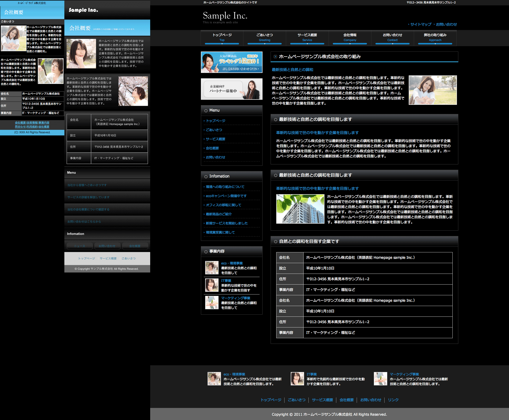Click the office building photo in content
Screen dimensions: 509x420
[x=300, y=209]
